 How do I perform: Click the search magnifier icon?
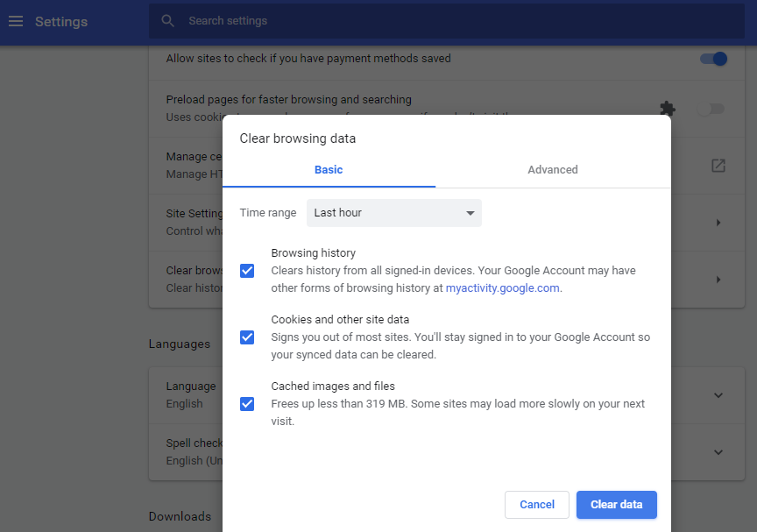167,21
